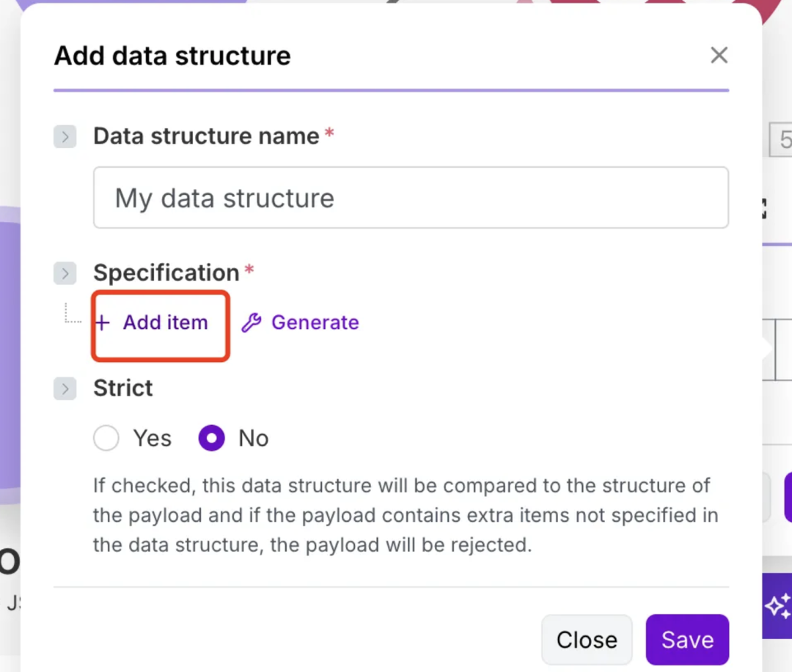The width and height of the screenshot is (792, 672).
Task: Click the 'Add data structure' dialog title
Action: pyautogui.click(x=172, y=56)
